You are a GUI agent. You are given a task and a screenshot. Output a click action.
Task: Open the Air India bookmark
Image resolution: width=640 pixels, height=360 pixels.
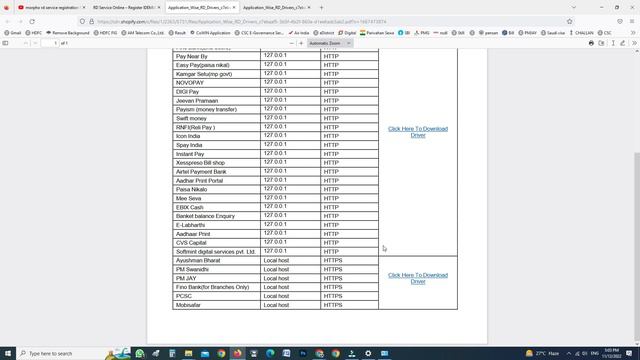pos(299,33)
